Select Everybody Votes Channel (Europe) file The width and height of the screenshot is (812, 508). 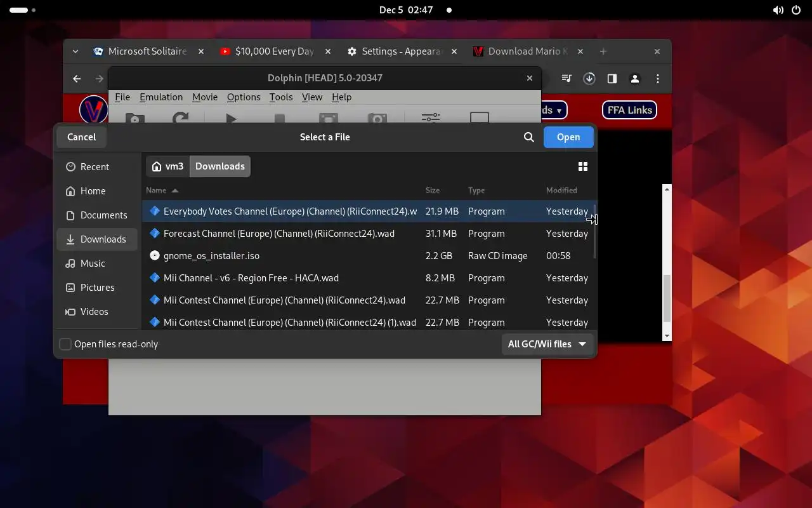point(369,211)
